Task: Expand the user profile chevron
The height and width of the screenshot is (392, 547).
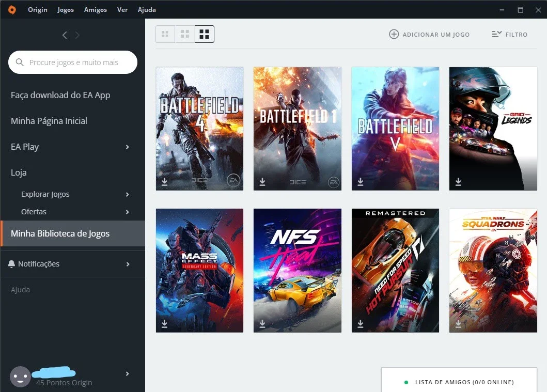Action: tap(128, 374)
